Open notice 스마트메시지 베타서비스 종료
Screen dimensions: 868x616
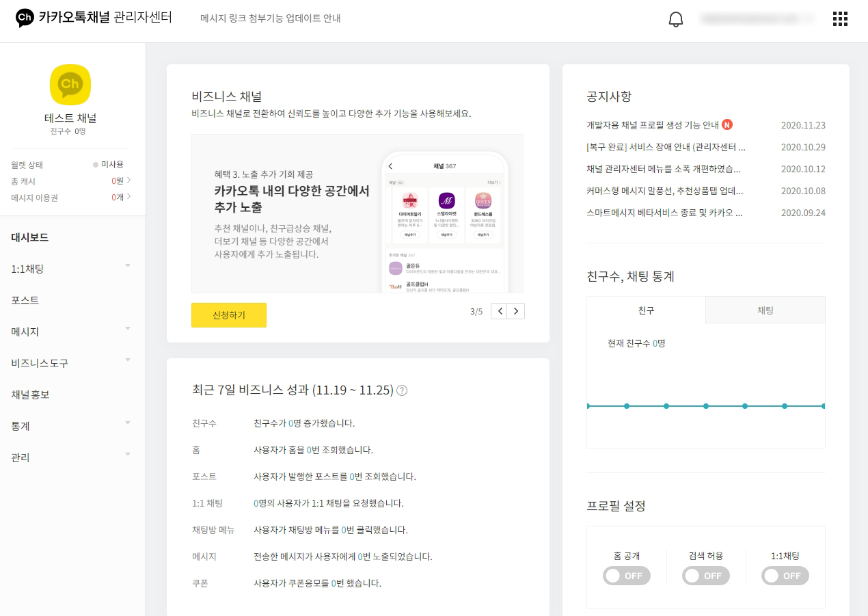pos(664,213)
